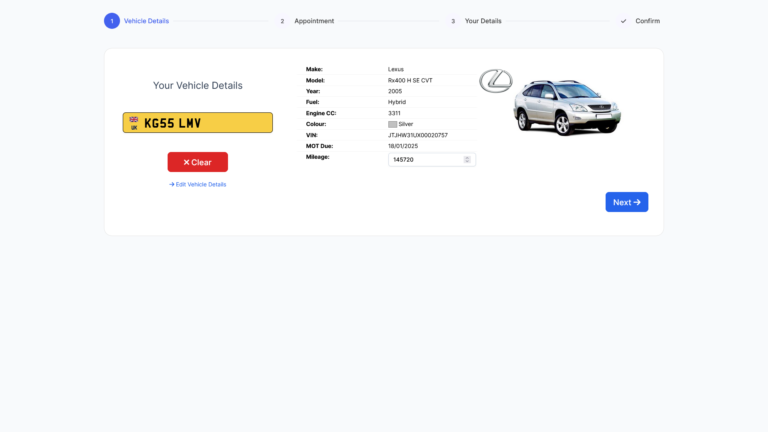Click the Lexus logo emblem
Viewport: 768px width, 432px height.
(495, 82)
